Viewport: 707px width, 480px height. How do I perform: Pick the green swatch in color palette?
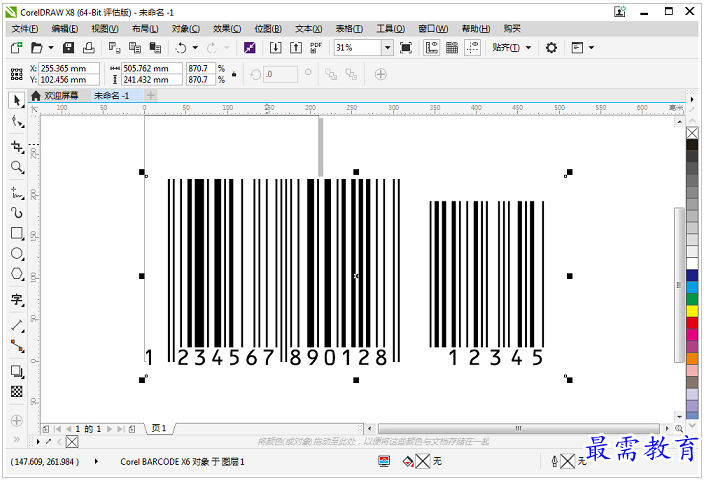pyautogui.click(x=692, y=299)
